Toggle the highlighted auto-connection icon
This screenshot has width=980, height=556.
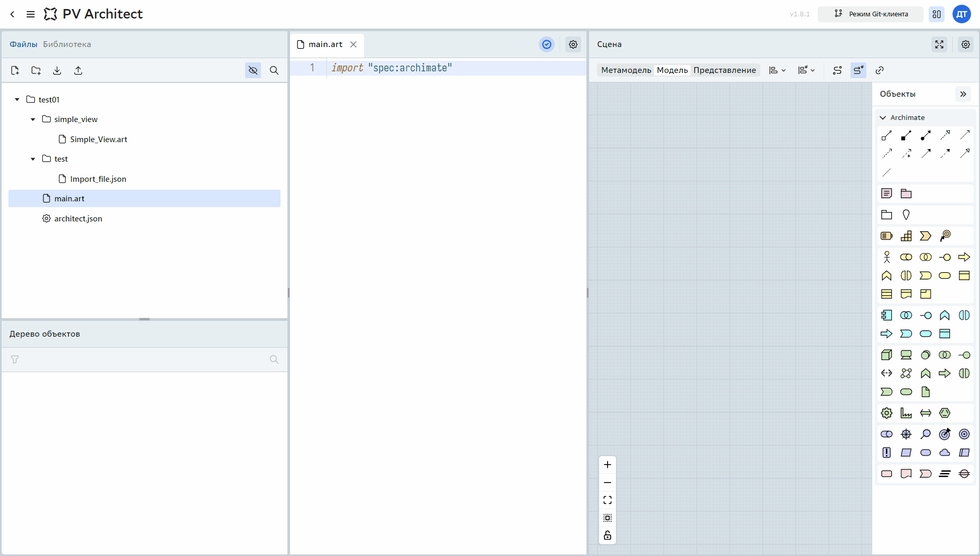coord(858,70)
